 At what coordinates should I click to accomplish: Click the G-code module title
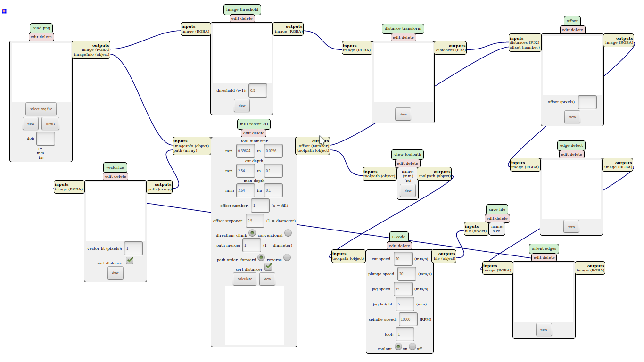[x=399, y=236]
